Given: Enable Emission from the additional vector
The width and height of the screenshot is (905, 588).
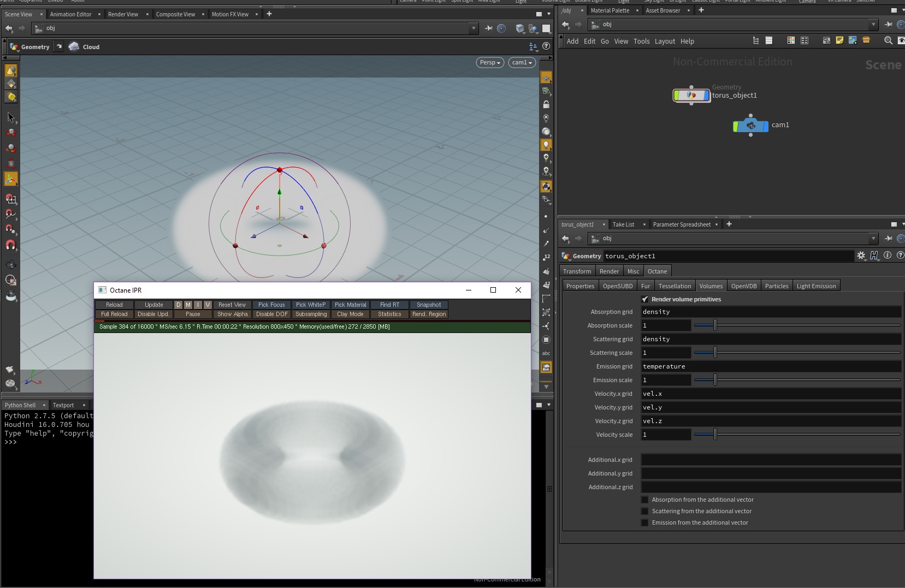Looking at the screenshot, I should (645, 522).
